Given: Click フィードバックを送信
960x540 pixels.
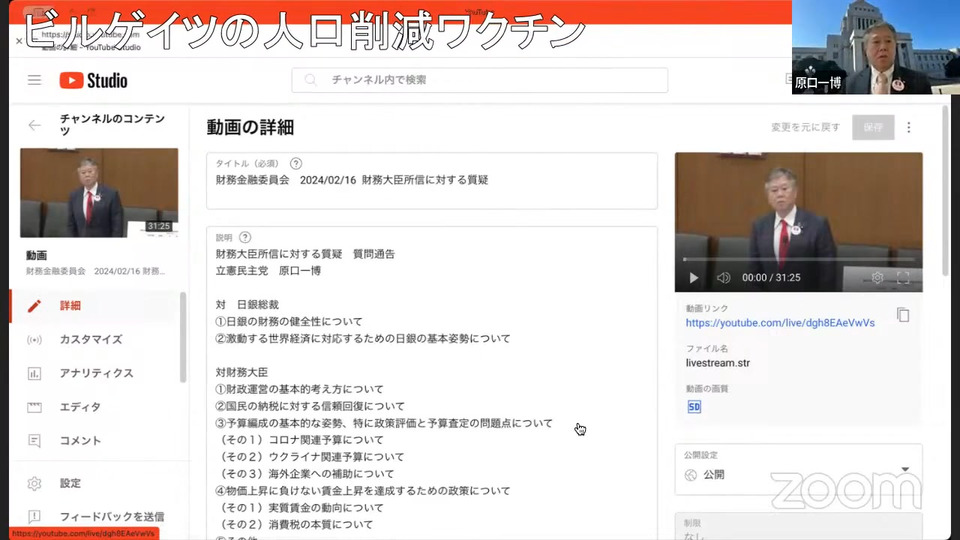Looking at the screenshot, I should (x=111, y=517).
